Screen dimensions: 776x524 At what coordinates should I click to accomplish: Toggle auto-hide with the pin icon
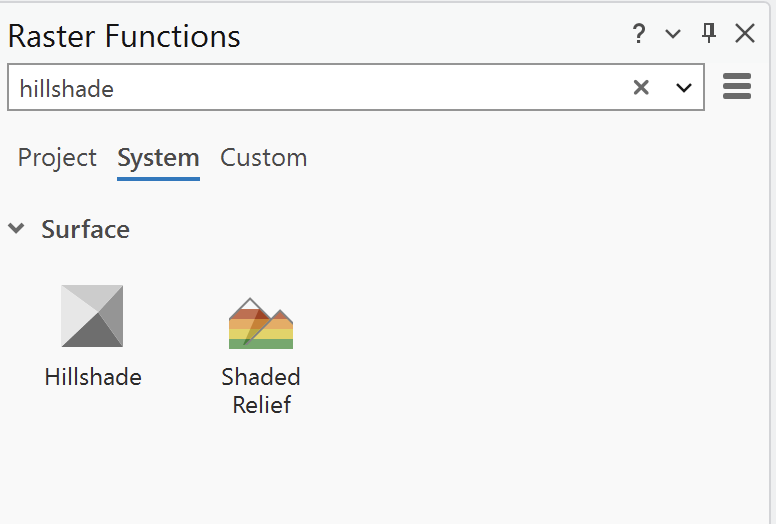point(709,33)
